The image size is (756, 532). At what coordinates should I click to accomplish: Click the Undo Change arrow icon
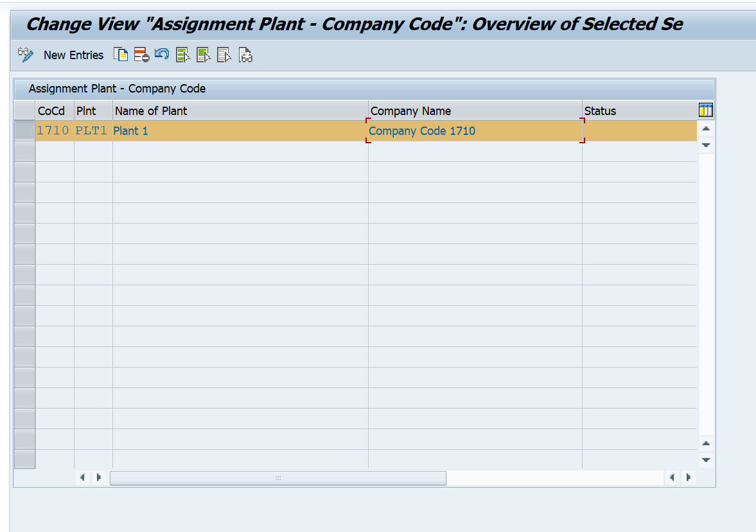(162, 54)
